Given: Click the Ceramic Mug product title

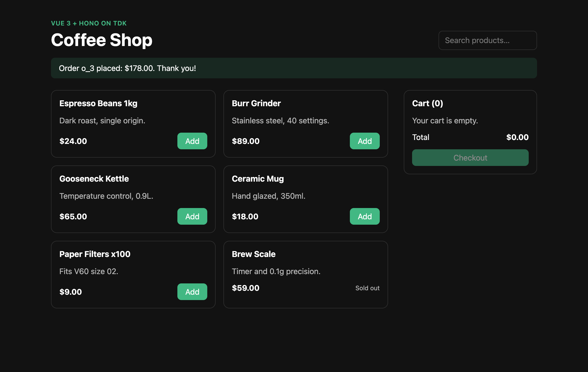Looking at the screenshot, I should tap(258, 179).
